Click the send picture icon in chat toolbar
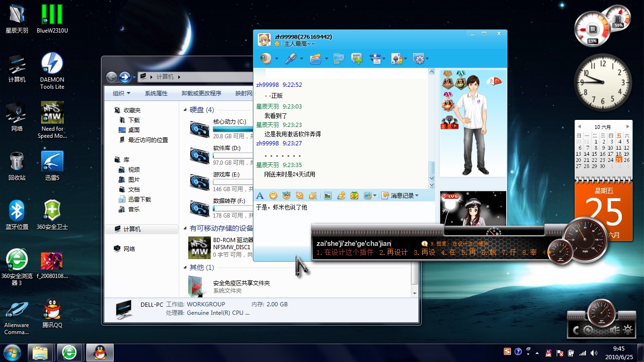Image resolution: width=644 pixels, height=362 pixels. click(x=327, y=195)
